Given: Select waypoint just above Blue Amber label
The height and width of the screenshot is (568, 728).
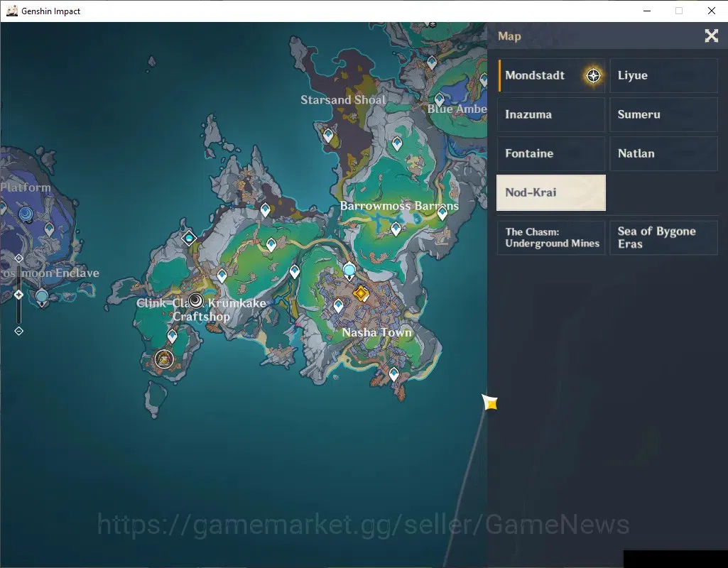Looking at the screenshot, I should tap(439, 99).
